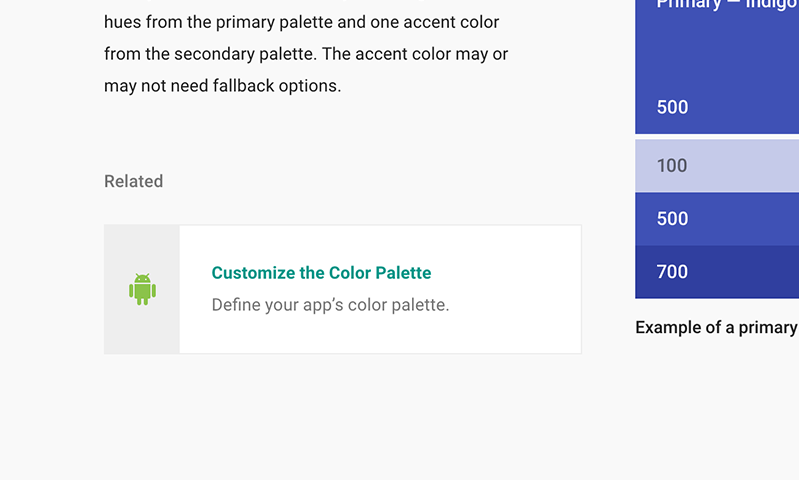This screenshot has width=799, height=480.
Task: Click the word "options" ending the paragraph
Action: click(x=311, y=86)
